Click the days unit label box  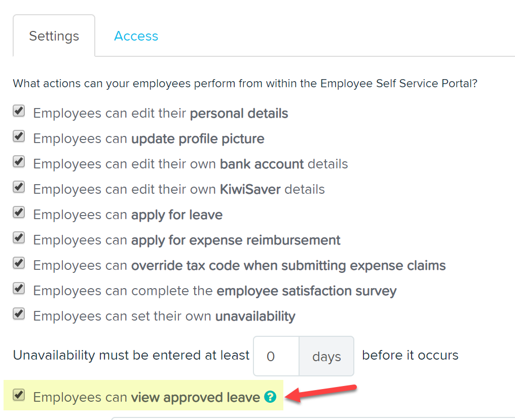[x=326, y=356]
